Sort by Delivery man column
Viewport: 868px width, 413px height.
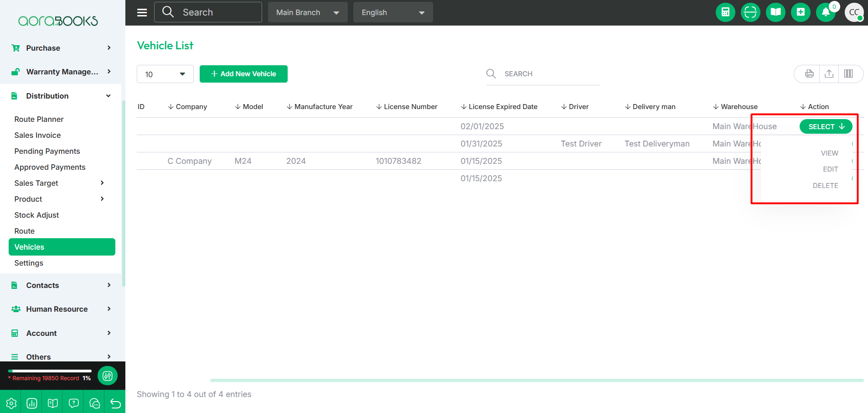coord(650,107)
